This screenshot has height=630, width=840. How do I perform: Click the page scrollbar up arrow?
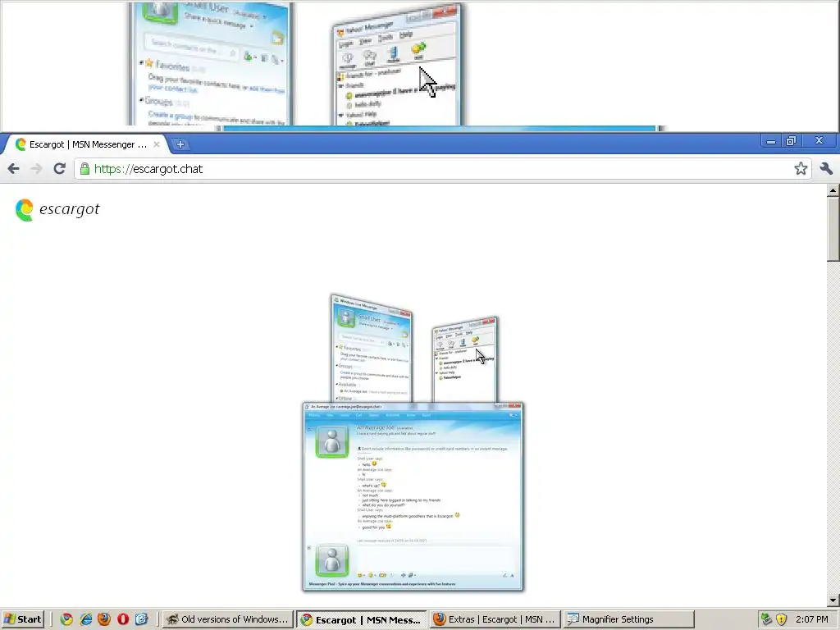(833, 190)
